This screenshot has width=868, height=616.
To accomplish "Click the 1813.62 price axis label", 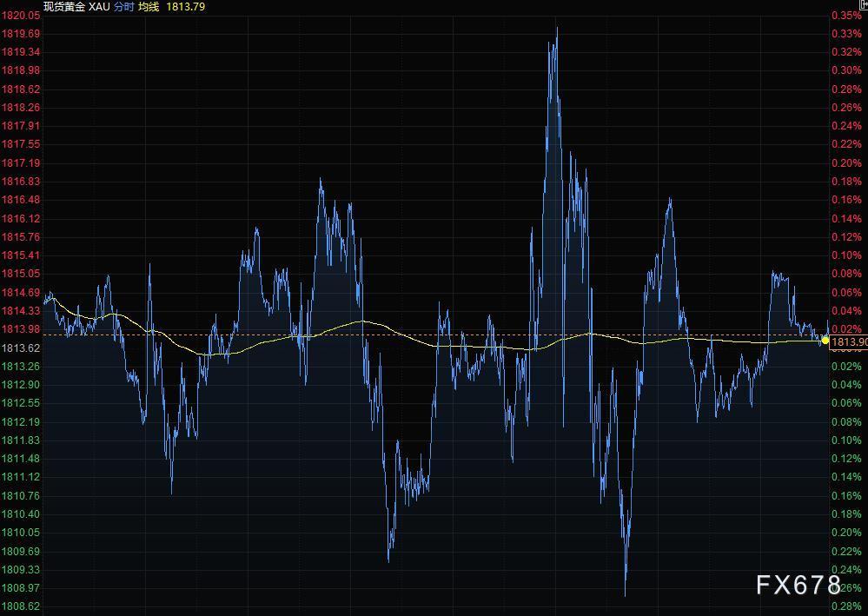I will click(21, 348).
